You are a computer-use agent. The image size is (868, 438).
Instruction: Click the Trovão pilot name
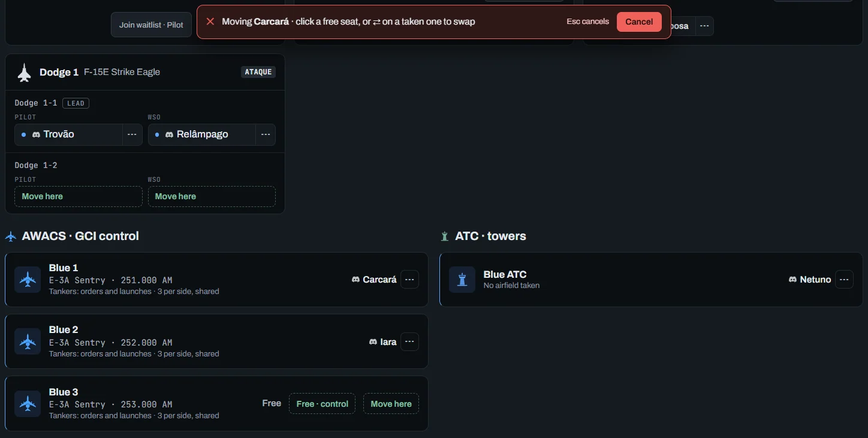coord(59,134)
